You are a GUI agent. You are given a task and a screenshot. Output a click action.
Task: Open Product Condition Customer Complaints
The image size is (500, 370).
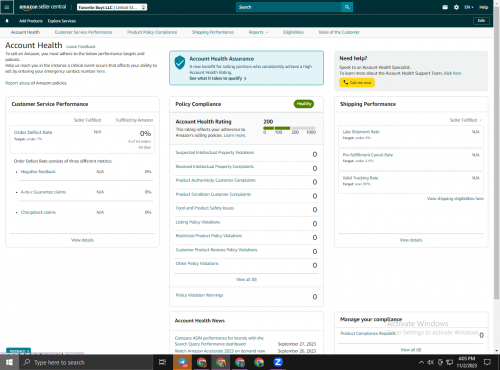(213, 194)
